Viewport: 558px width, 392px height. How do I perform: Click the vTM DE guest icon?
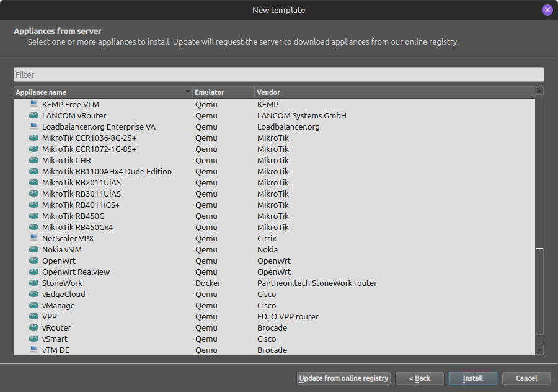34,350
